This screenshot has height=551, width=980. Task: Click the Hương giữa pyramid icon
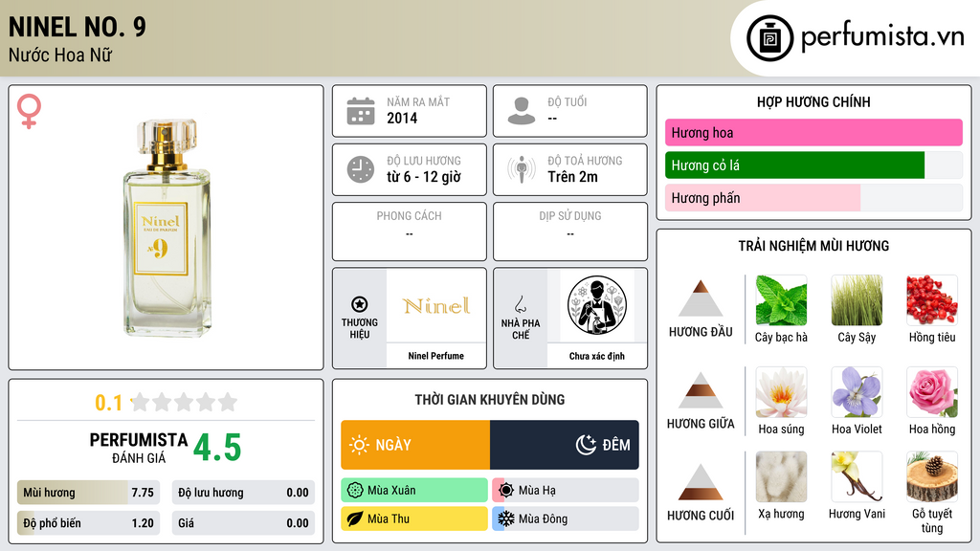pyautogui.click(x=701, y=390)
